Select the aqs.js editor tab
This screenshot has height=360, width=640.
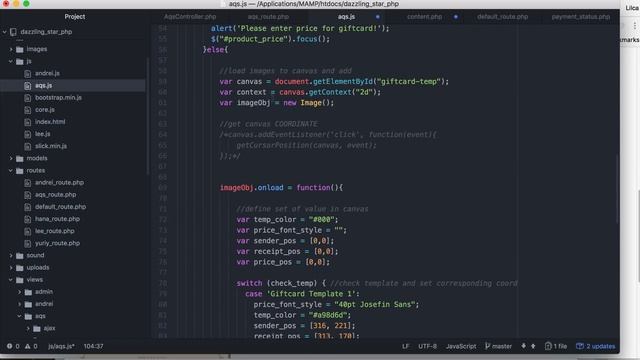[x=346, y=17]
